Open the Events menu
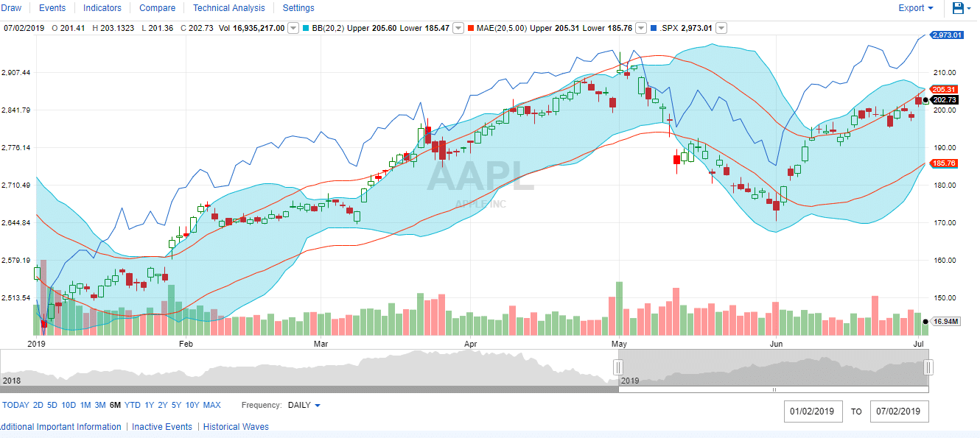 click(52, 8)
